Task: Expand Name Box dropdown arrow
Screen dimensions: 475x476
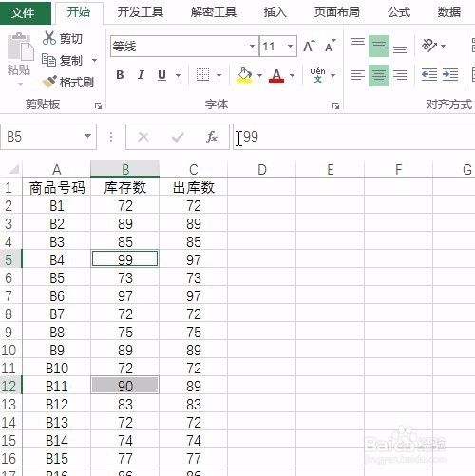Action: 87,136
